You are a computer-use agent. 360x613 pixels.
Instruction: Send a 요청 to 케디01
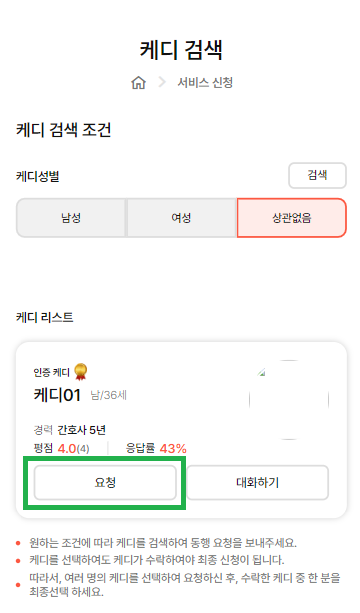point(105,482)
